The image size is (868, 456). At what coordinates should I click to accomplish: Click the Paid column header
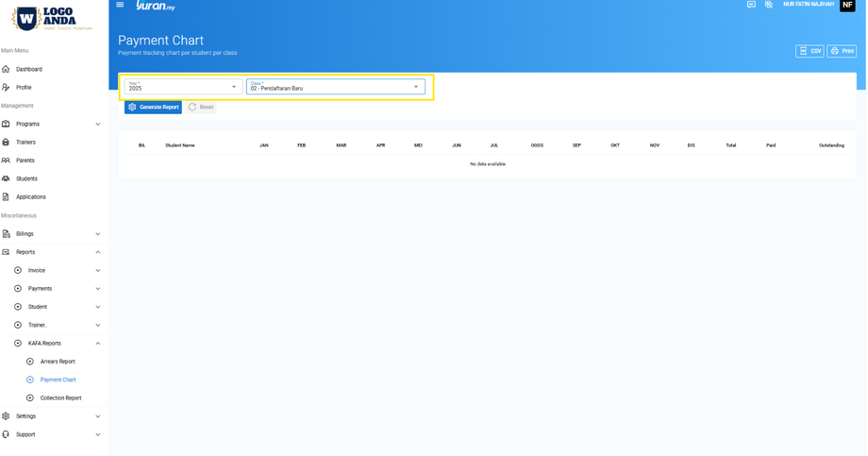pyautogui.click(x=771, y=145)
